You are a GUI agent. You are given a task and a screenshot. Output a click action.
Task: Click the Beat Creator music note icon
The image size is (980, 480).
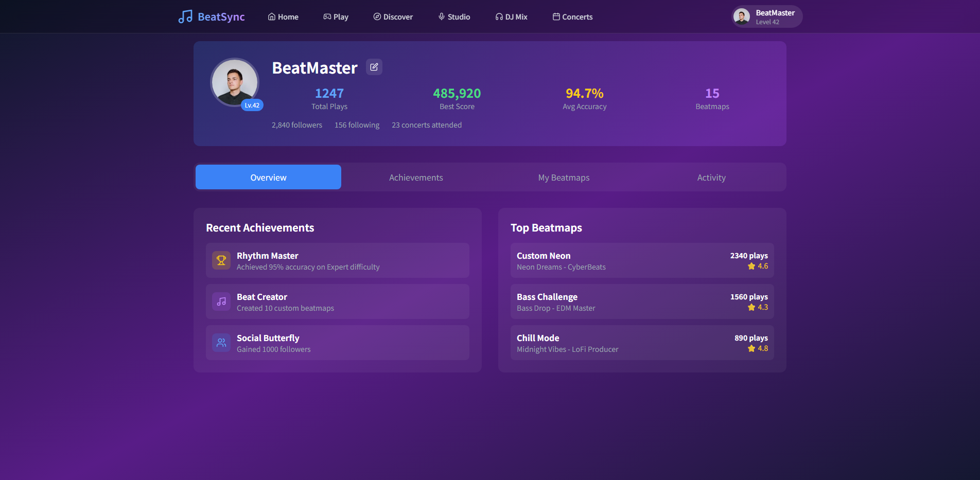coord(221,301)
